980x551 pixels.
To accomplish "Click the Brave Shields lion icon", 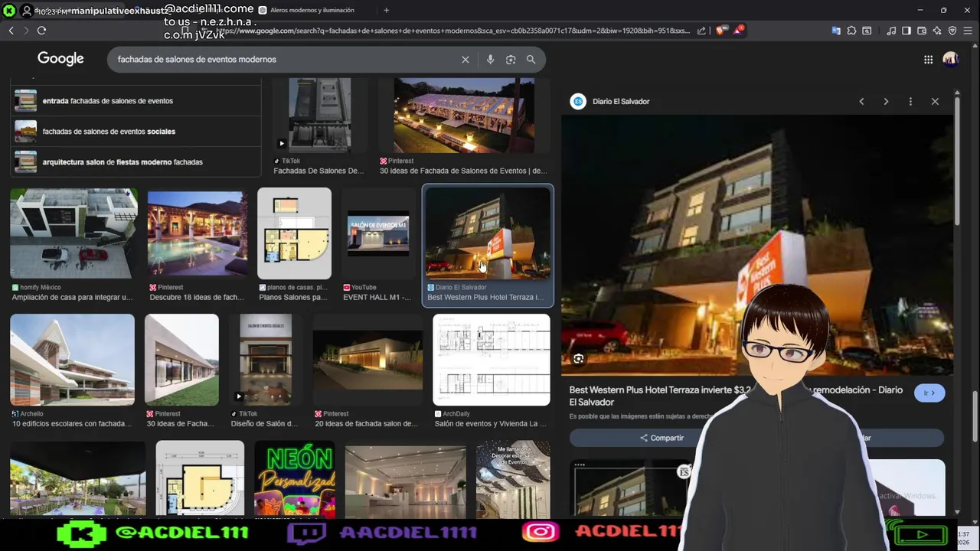I will point(721,31).
